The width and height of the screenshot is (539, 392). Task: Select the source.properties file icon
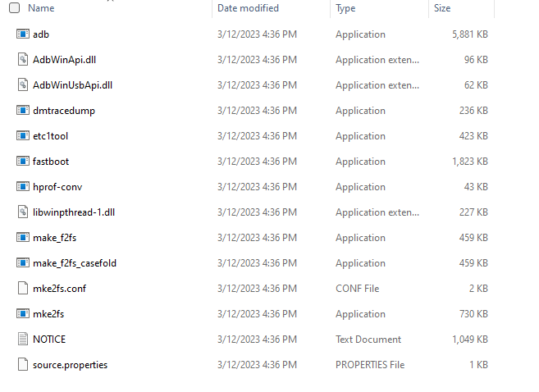tap(23, 365)
